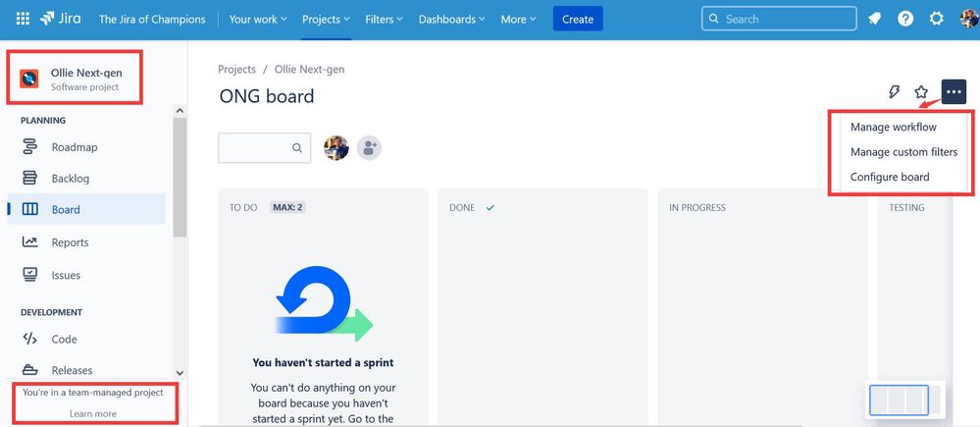Click the Releases ship icon

29,370
